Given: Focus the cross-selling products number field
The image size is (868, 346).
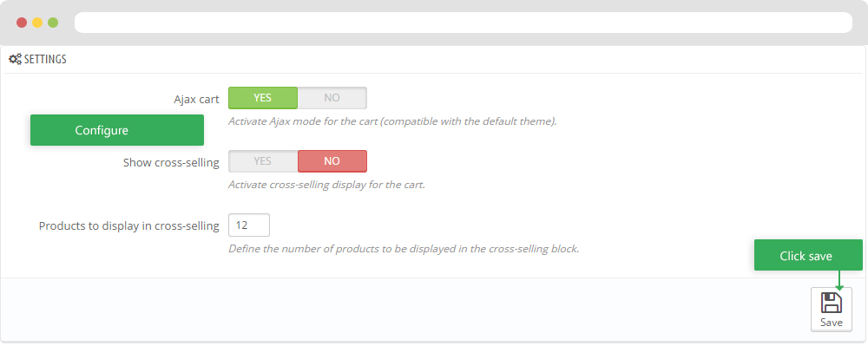Looking at the screenshot, I should tap(249, 225).
